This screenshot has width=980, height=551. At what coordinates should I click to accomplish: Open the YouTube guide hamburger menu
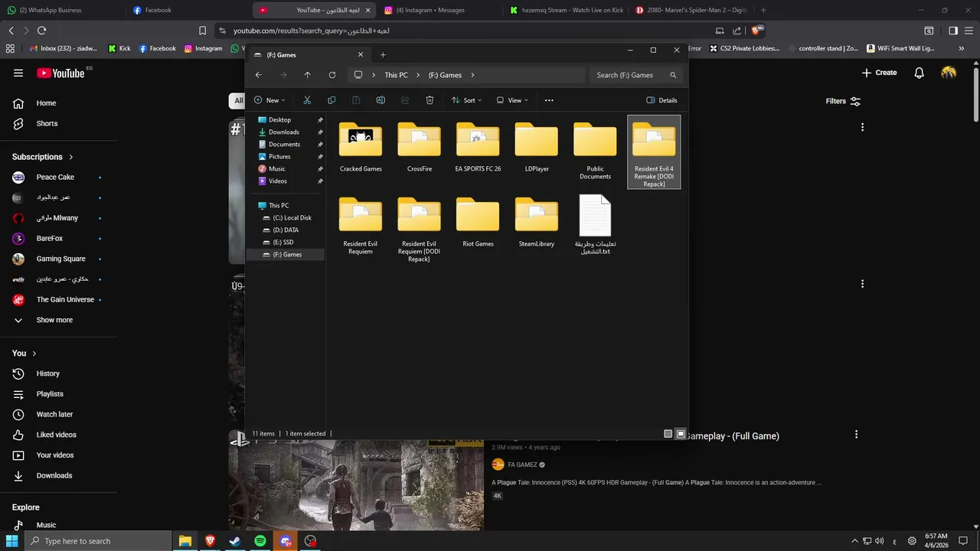[x=18, y=73]
